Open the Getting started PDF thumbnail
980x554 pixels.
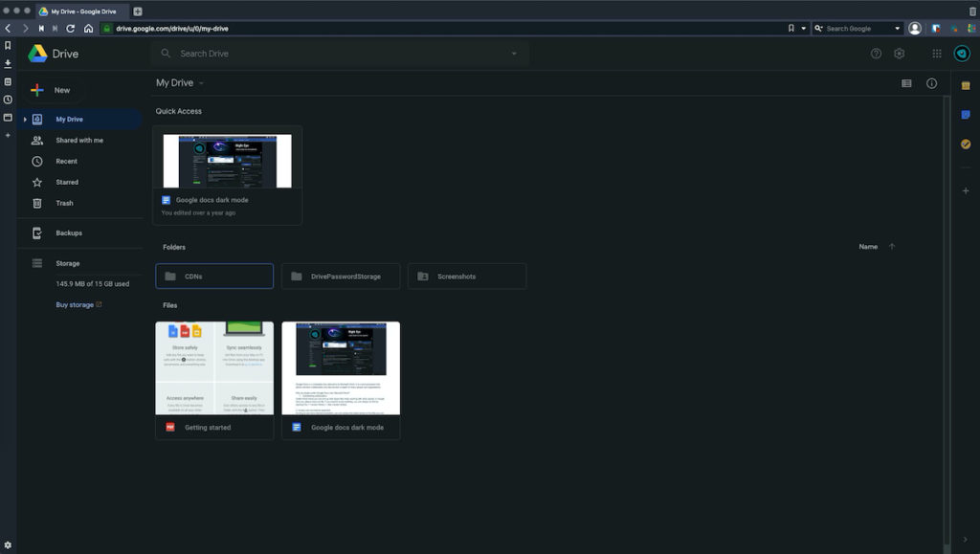[213, 366]
